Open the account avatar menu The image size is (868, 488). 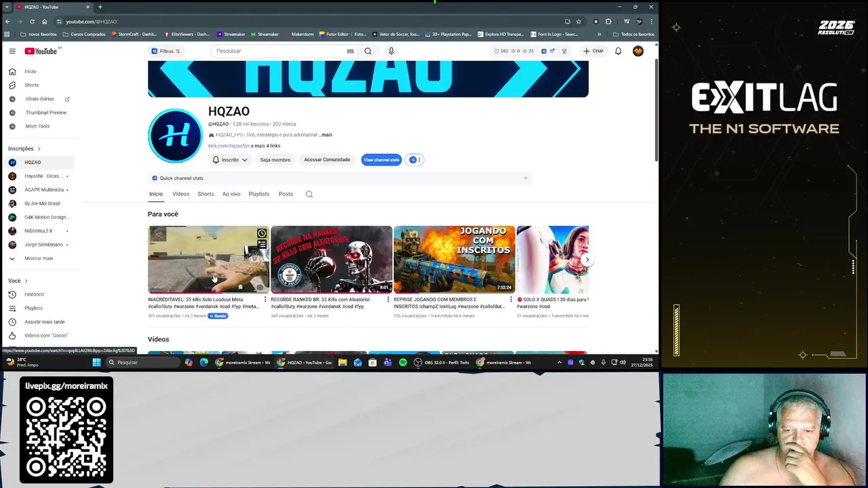638,51
